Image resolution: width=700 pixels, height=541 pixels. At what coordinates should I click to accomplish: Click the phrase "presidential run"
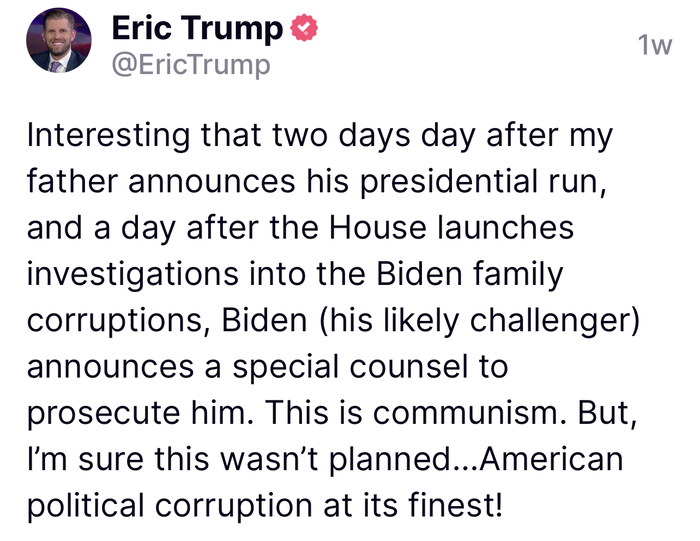(424, 182)
